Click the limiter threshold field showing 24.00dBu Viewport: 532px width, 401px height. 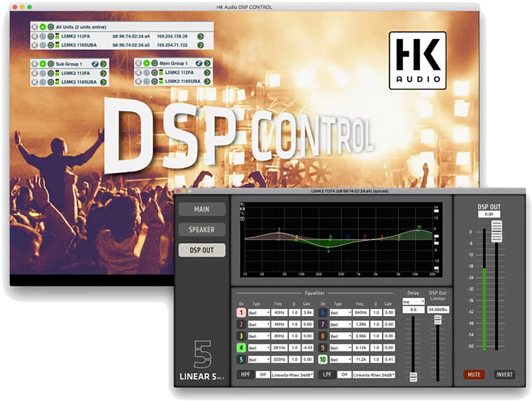click(x=438, y=310)
